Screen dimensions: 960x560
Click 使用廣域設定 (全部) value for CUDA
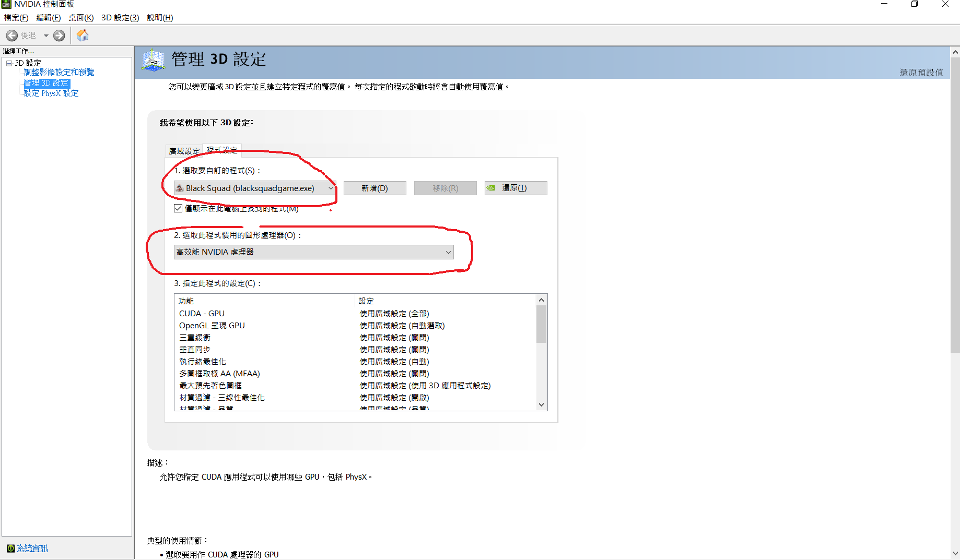point(394,314)
